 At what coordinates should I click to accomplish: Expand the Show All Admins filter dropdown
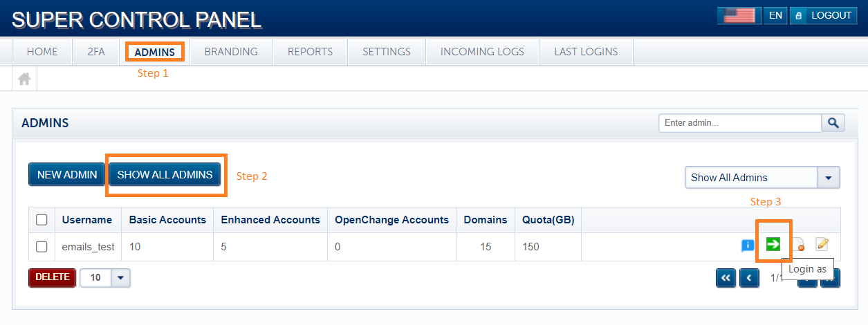[829, 178]
